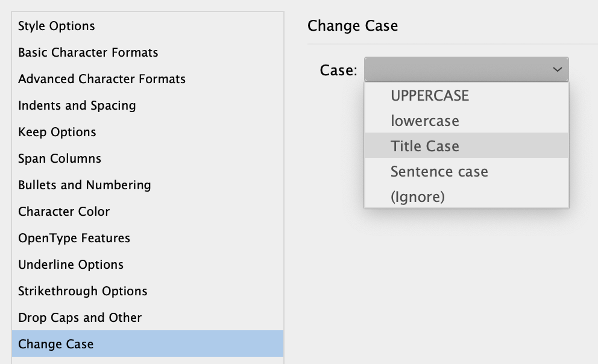
Task: Select Indents and Spacing options
Action: click(x=76, y=105)
